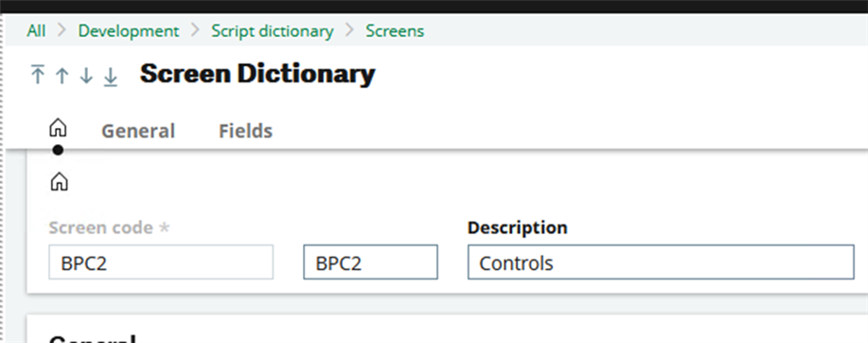Click the black dot tab indicator
The height and width of the screenshot is (343, 868).
pyautogui.click(x=58, y=150)
